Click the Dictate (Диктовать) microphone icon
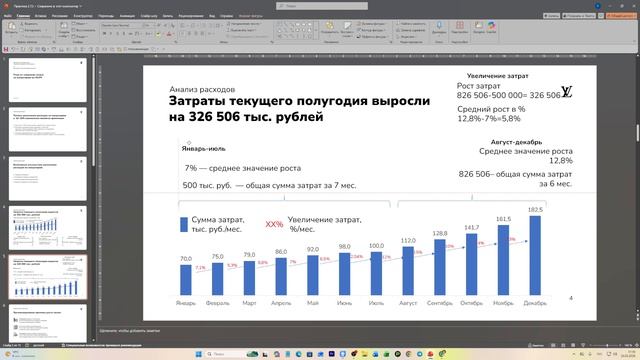The image size is (640, 360). point(439,26)
